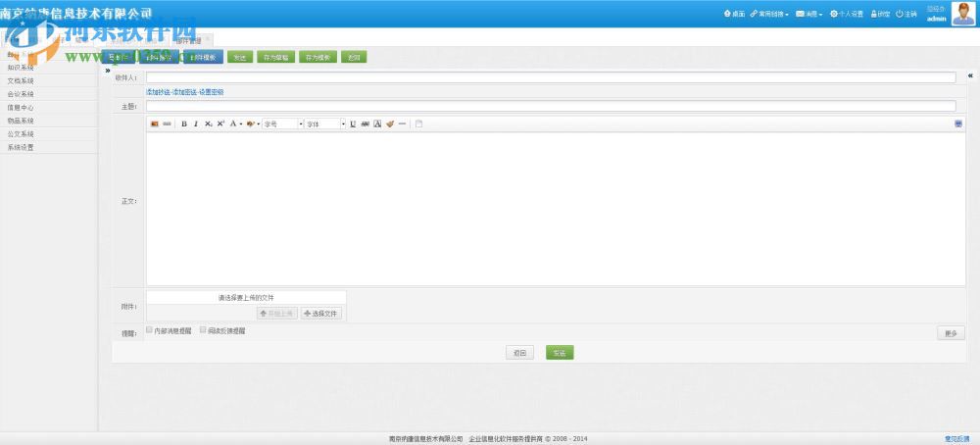Toggle bold formatting in editor
This screenshot has width=980, height=445.
(x=184, y=124)
